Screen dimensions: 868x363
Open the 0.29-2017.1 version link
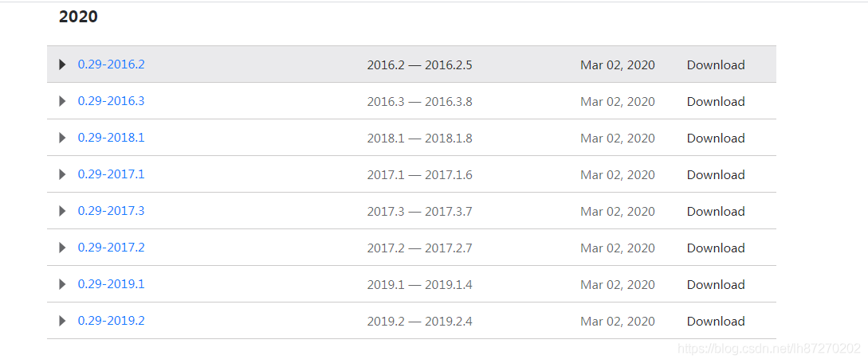point(112,174)
